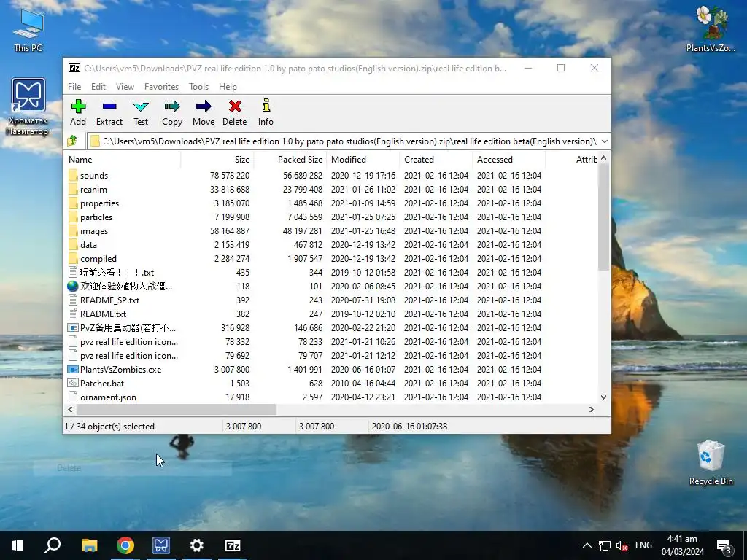Viewport: 747px width, 560px height.
Task: Open Хроматэк Навигатор desktop shortcut
Action: pyautogui.click(x=28, y=107)
